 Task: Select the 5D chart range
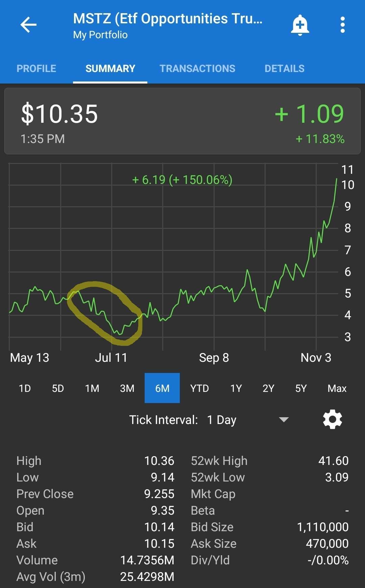click(x=58, y=388)
